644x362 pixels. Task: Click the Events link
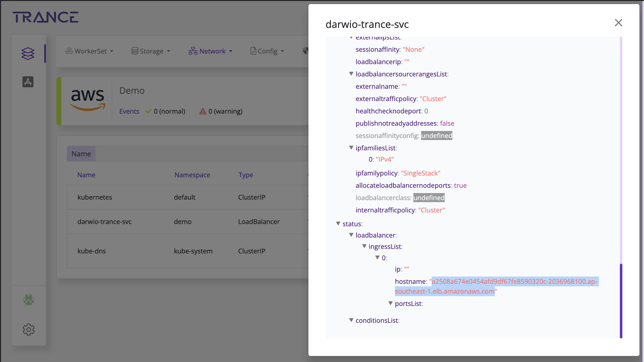[x=129, y=111]
